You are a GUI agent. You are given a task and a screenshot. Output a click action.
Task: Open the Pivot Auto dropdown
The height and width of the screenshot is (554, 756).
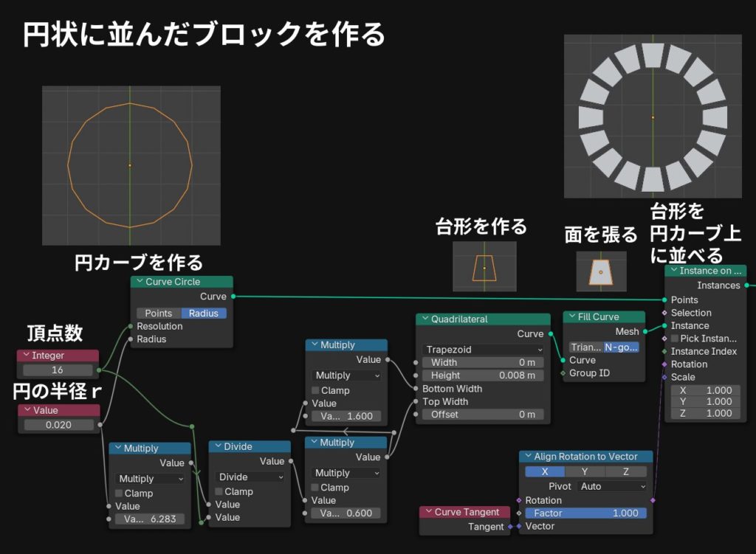(613, 487)
